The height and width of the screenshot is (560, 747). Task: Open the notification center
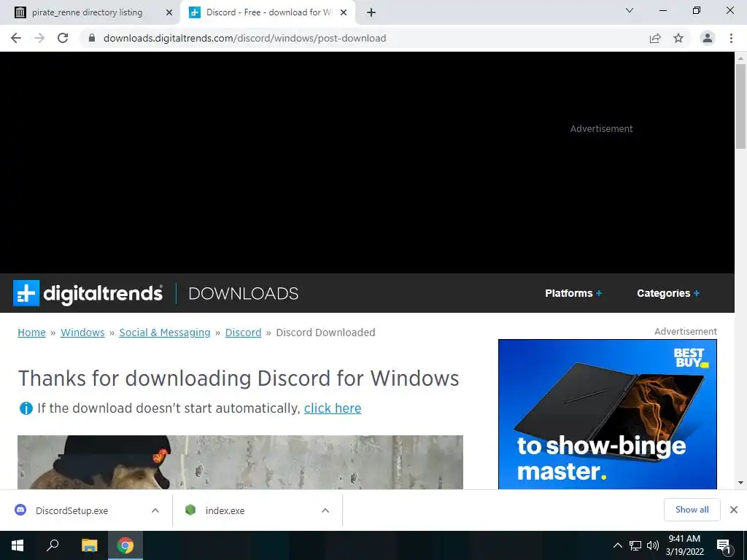pyautogui.click(x=724, y=545)
